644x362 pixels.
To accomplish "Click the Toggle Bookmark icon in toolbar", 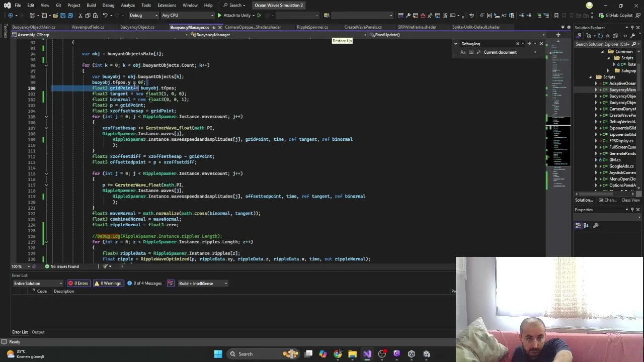I will coord(556,15).
